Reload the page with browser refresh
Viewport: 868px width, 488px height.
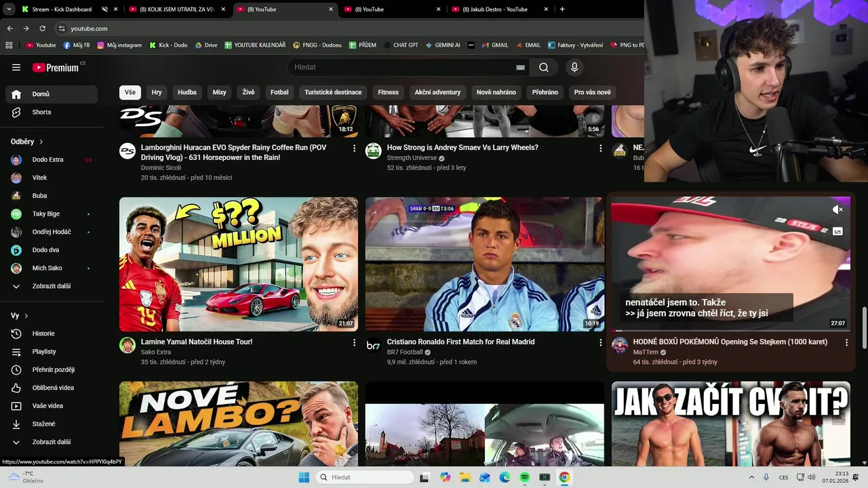pyautogui.click(x=42, y=28)
